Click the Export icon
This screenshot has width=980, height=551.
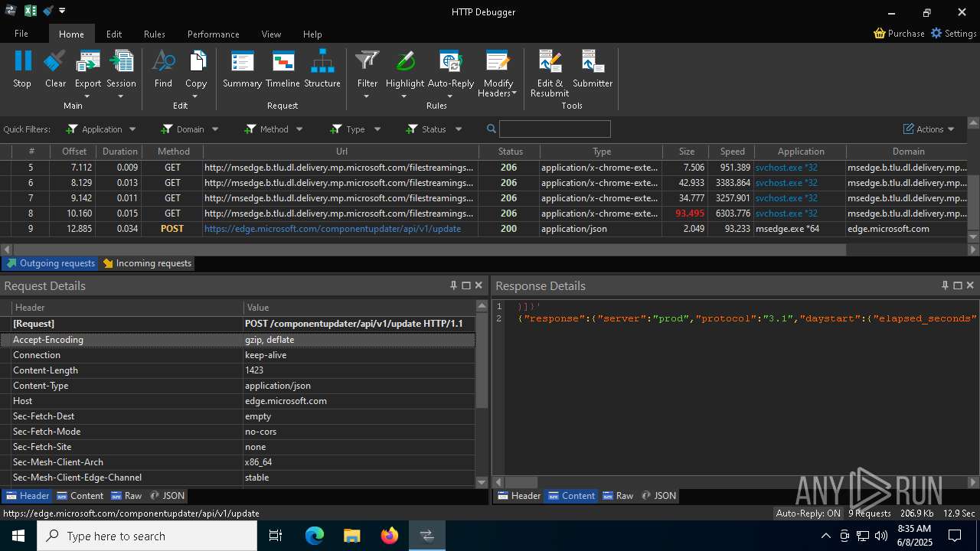pyautogui.click(x=88, y=62)
